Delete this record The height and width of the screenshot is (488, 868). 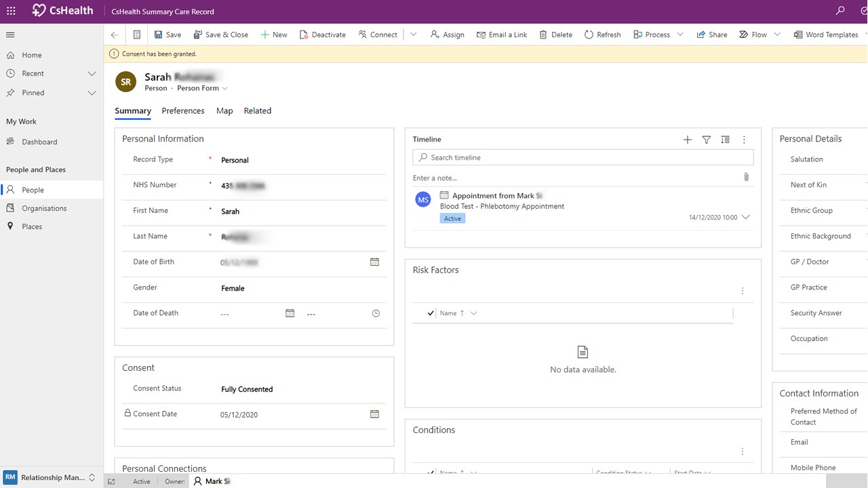click(555, 35)
